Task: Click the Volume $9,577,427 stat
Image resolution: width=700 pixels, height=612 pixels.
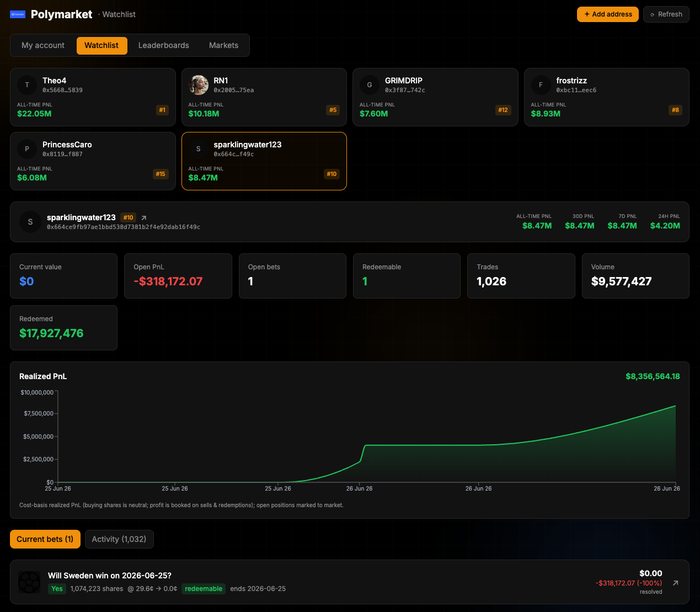Action: (x=635, y=276)
